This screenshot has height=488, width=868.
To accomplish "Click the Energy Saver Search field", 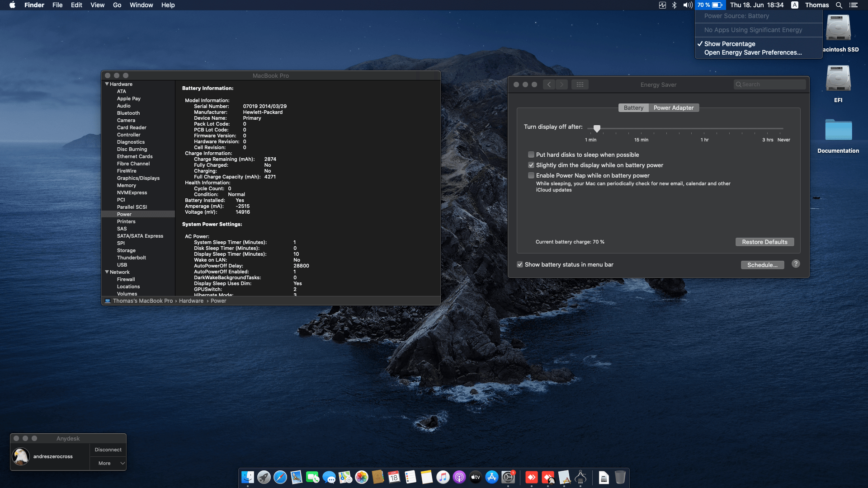I will click(769, 84).
